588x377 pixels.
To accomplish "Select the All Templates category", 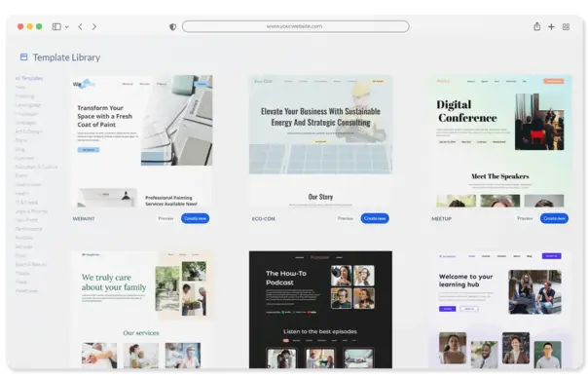I will pyautogui.click(x=29, y=78).
